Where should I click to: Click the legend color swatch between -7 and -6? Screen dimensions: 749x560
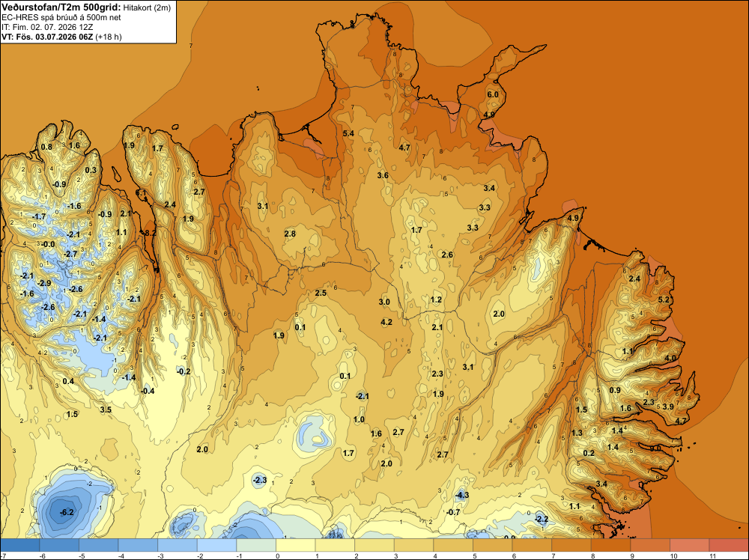(20, 545)
